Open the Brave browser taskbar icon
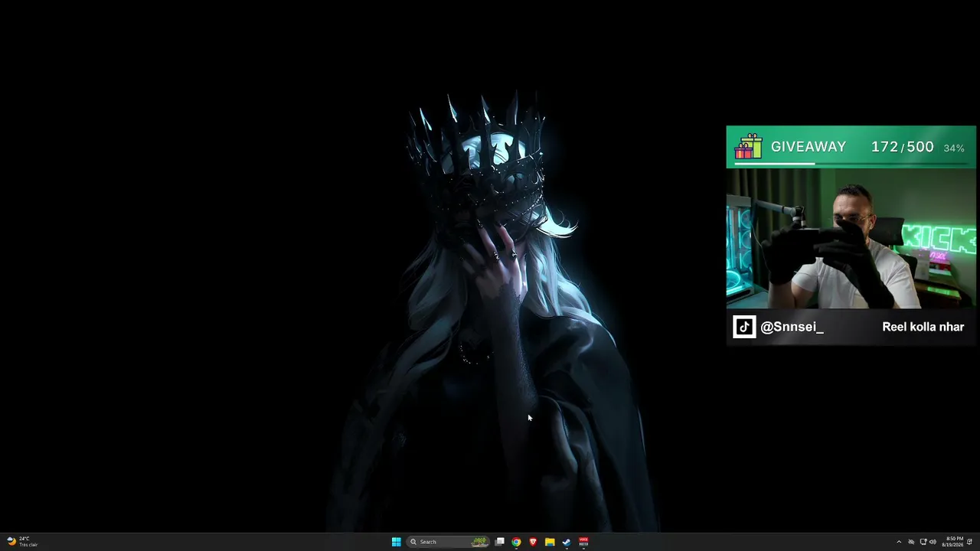 [533, 542]
